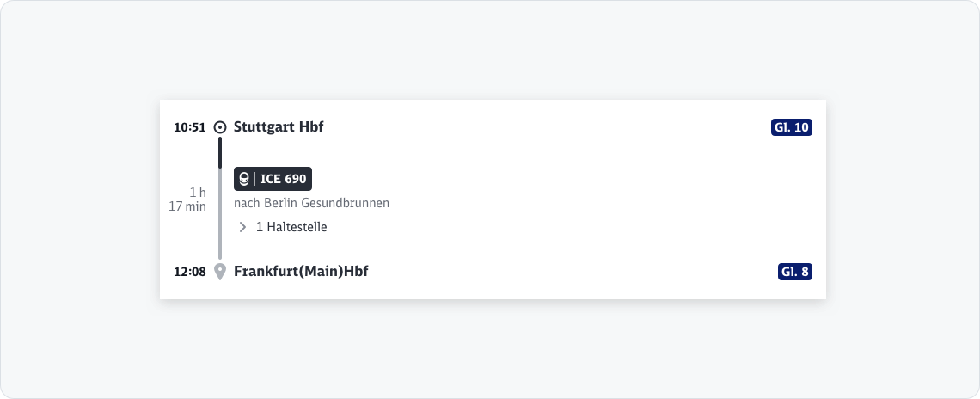This screenshot has width=980, height=399.
Task: Select the Frankfurt(Main)Hbf station name
Action: tap(301, 272)
